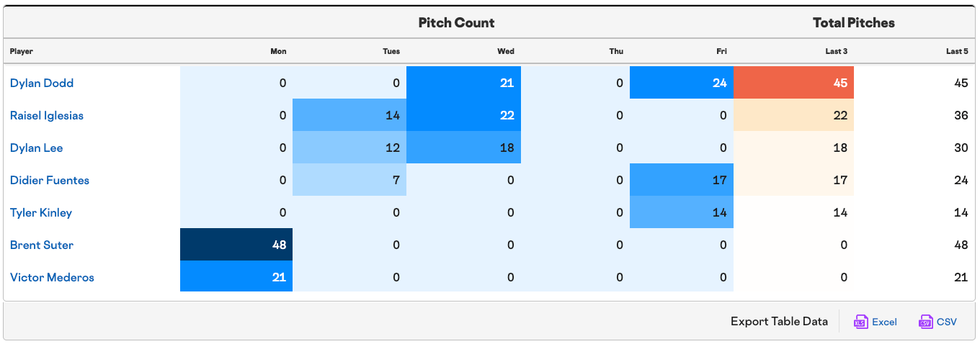Sort by the Tues column header
Screen dimensions: 980x344
tap(391, 51)
